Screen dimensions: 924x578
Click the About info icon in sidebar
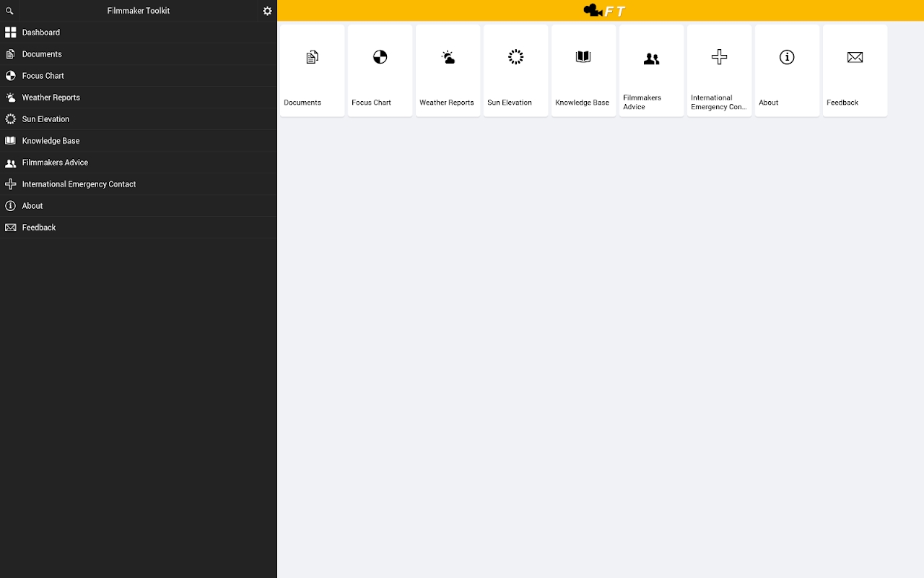click(x=10, y=206)
